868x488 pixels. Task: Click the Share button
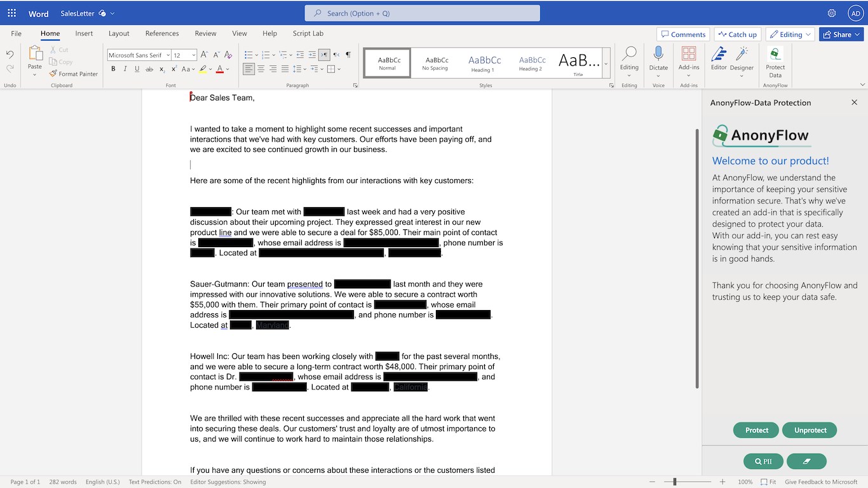[x=841, y=34]
